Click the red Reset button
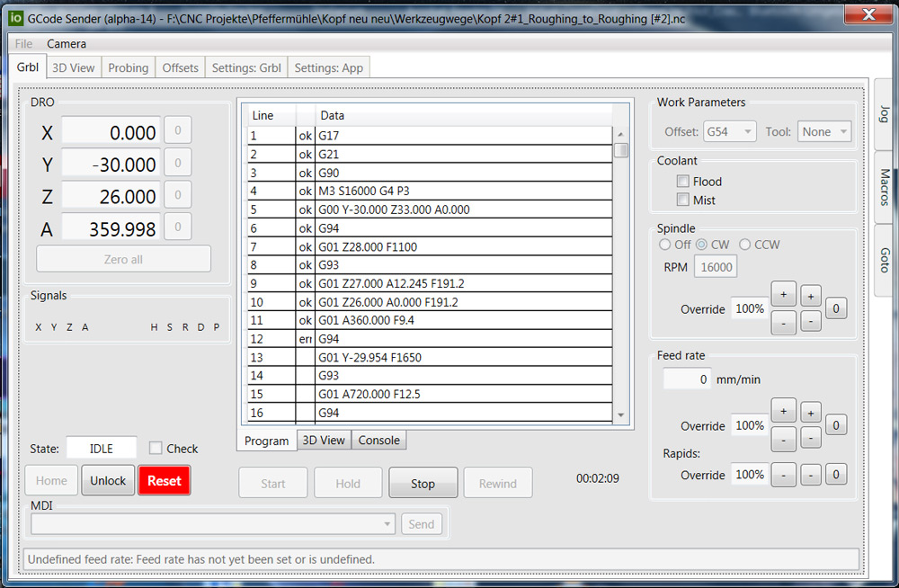The image size is (899, 588). point(164,481)
